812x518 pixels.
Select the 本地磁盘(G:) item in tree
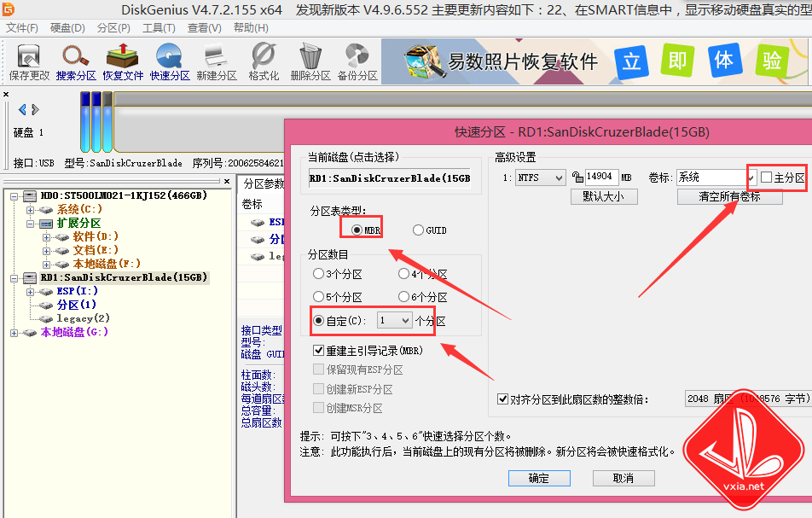[x=74, y=332]
